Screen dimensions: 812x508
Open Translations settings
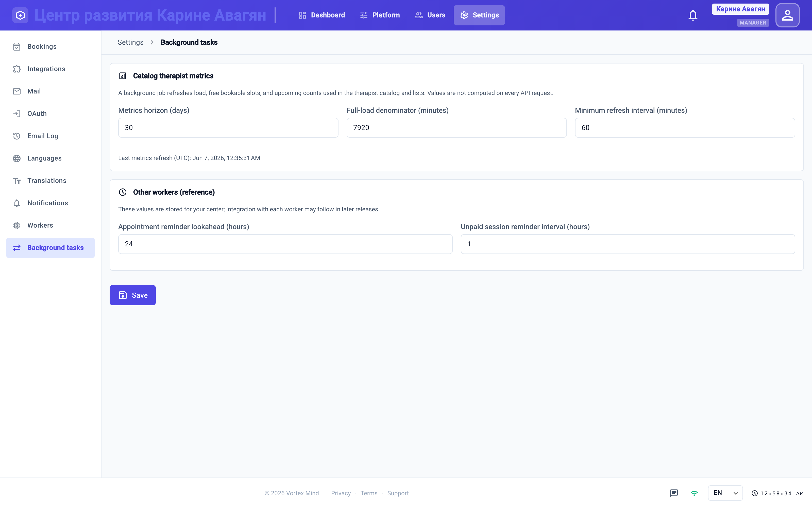50,181
